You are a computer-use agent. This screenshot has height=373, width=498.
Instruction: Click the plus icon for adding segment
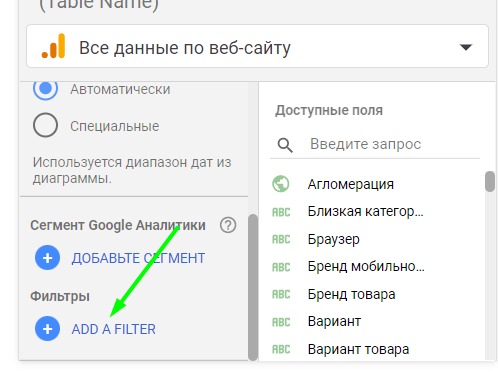47,258
